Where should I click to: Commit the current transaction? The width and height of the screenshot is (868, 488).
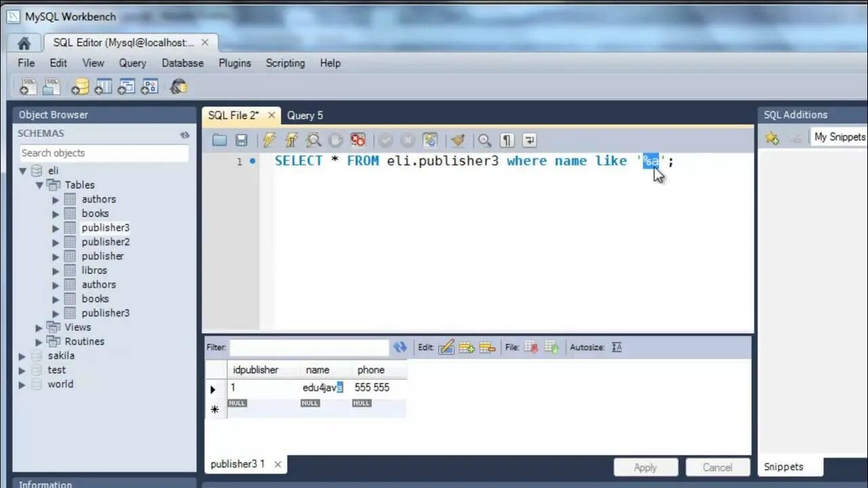[385, 140]
